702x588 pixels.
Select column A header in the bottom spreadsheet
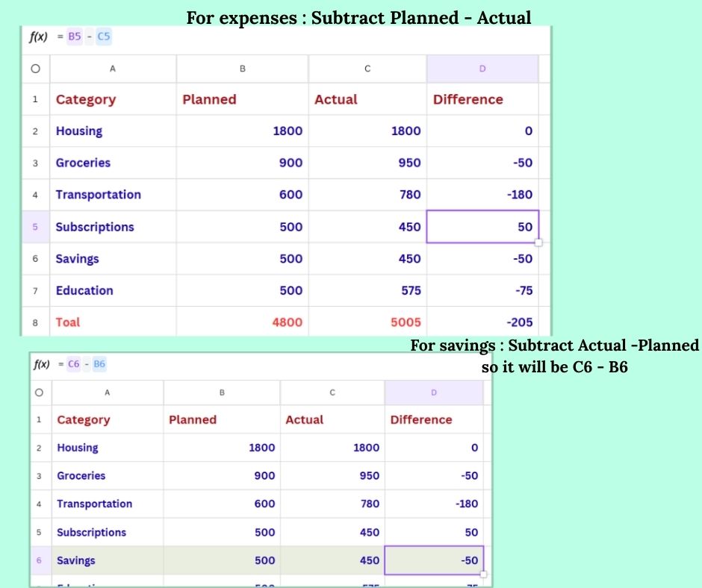click(107, 392)
